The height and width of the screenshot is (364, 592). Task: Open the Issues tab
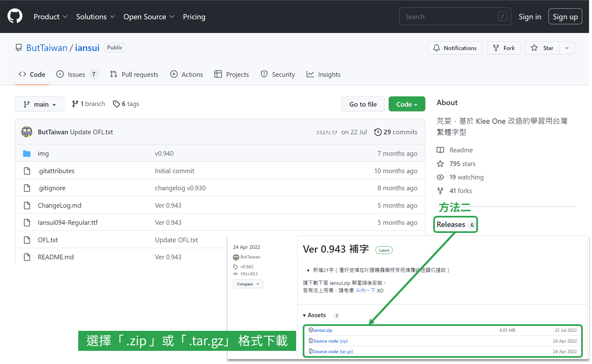click(77, 74)
